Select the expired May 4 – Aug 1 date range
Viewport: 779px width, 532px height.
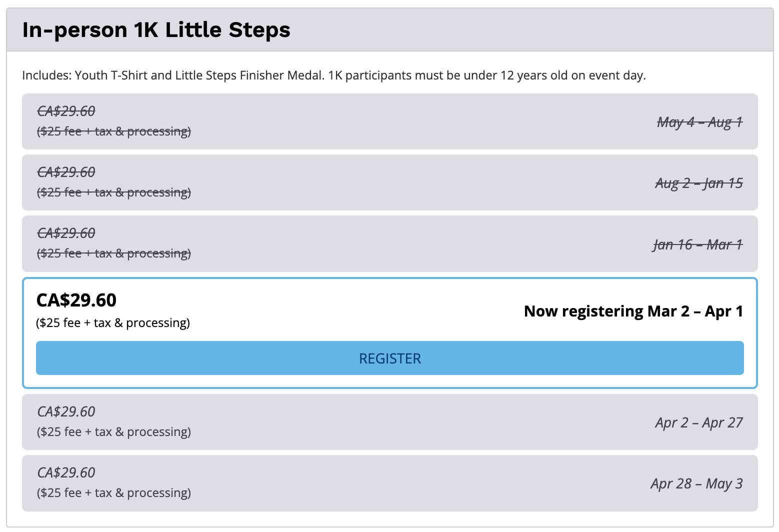[699, 122]
